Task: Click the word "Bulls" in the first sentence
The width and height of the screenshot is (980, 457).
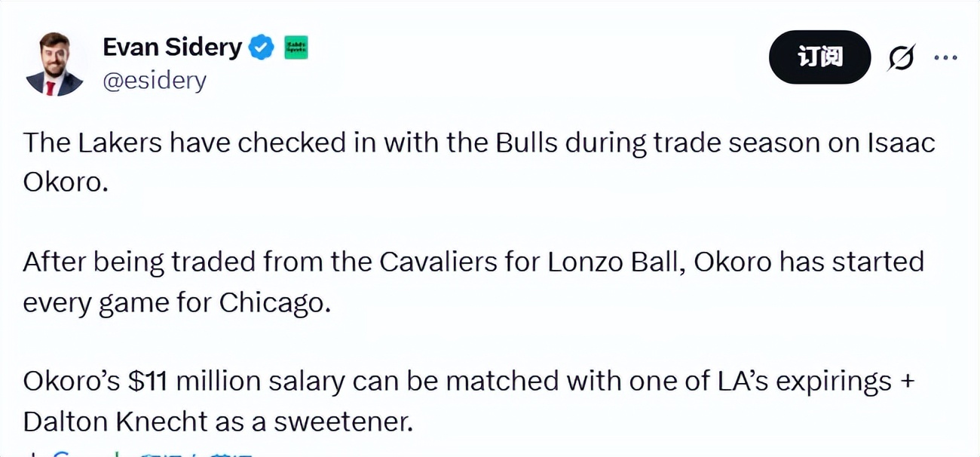Action: tap(523, 143)
